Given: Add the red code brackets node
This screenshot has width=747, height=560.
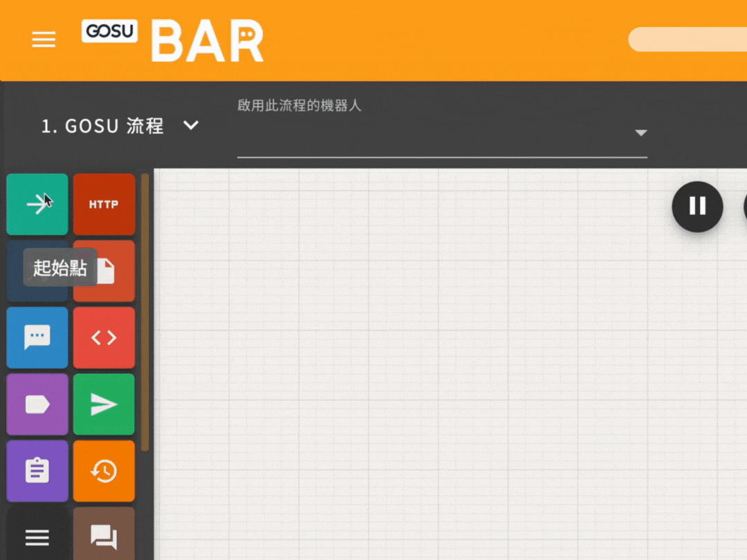Looking at the screenshot, I should pos(104,337).
